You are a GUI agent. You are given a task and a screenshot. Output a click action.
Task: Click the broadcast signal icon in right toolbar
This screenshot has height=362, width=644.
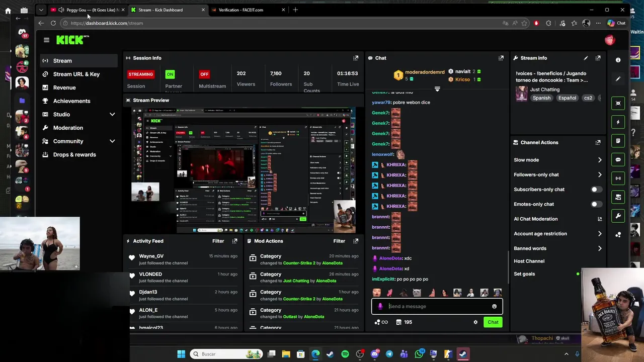(x=618, y=178)
